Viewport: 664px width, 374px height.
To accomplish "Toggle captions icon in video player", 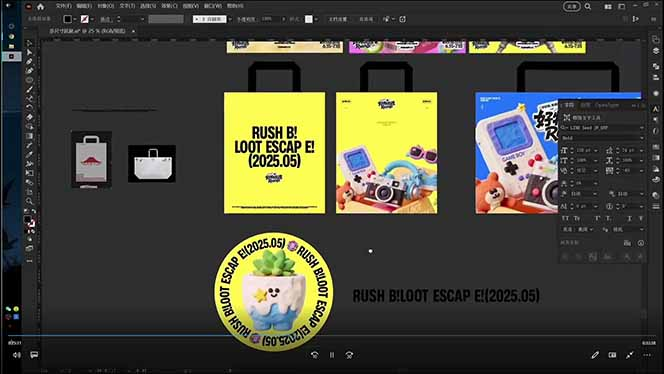I will (34, 355).
